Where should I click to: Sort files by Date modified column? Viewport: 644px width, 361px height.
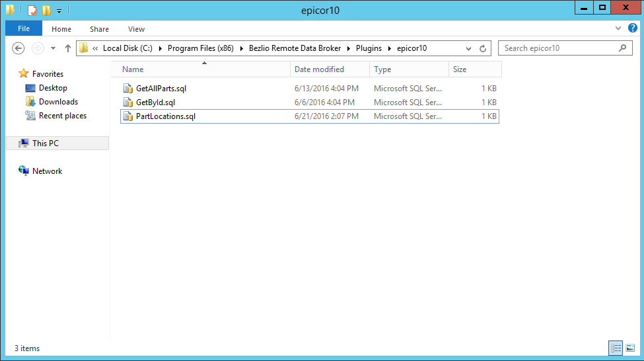click(330, 69)
